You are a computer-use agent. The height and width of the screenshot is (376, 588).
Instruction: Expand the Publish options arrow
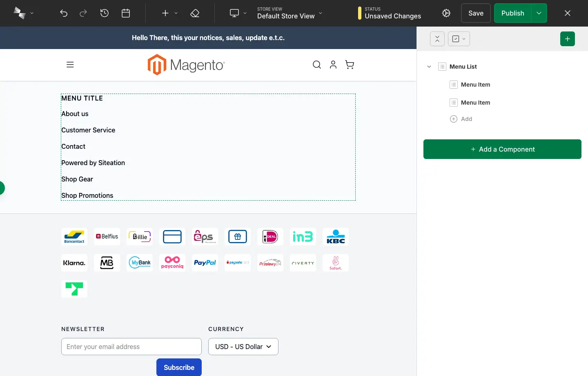pos(539,13)
